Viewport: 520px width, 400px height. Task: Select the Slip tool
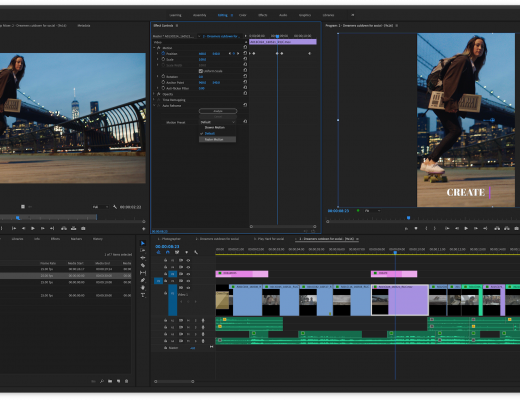point(143,273)
